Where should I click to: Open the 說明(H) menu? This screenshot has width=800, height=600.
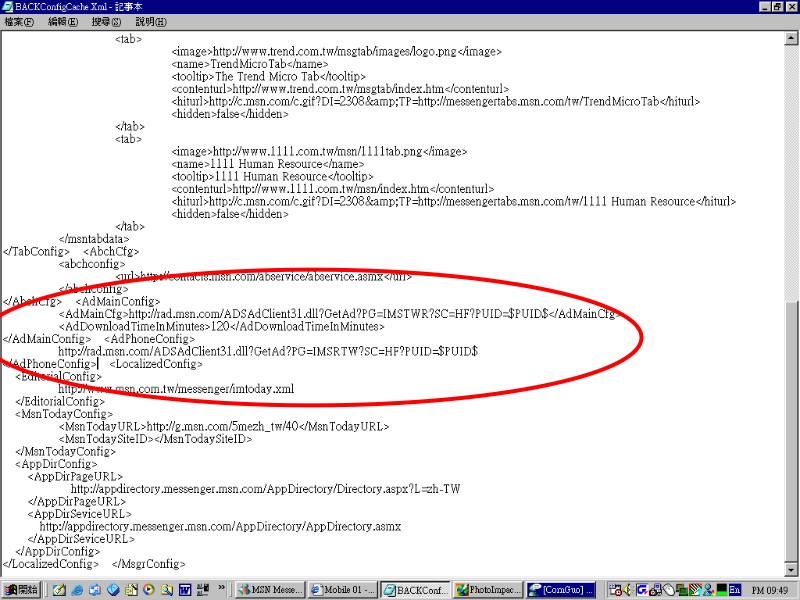click(151, 22)
